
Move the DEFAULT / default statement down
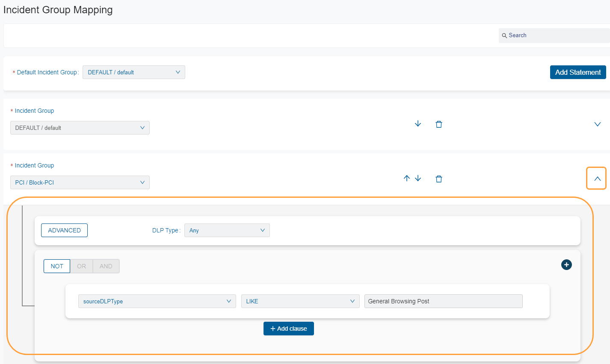click(x=418, y=124)
